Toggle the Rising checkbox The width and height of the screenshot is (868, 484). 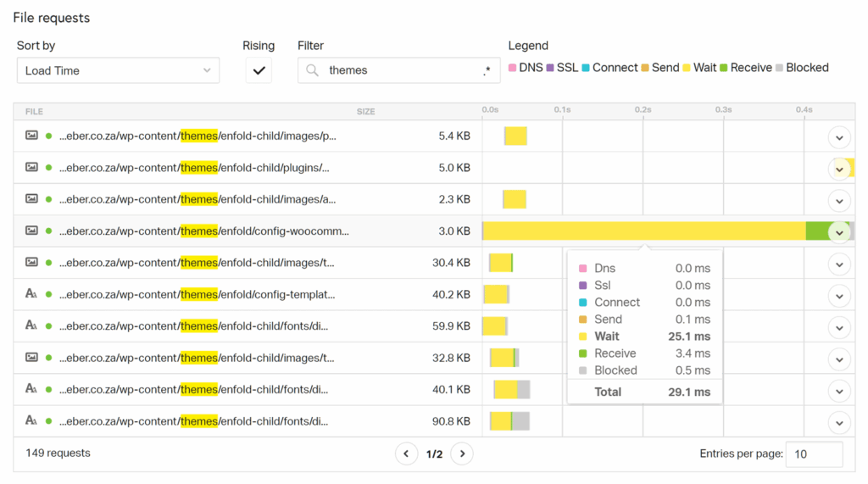tap(259, 70)
